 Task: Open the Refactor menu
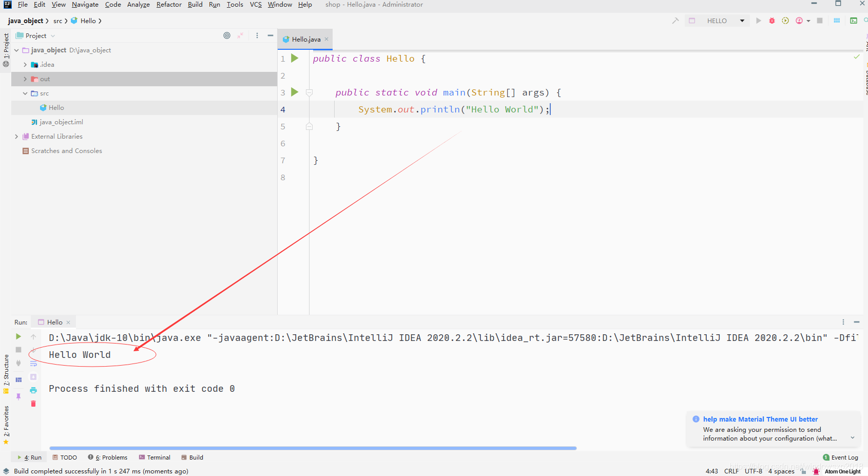tap(169, 5)
